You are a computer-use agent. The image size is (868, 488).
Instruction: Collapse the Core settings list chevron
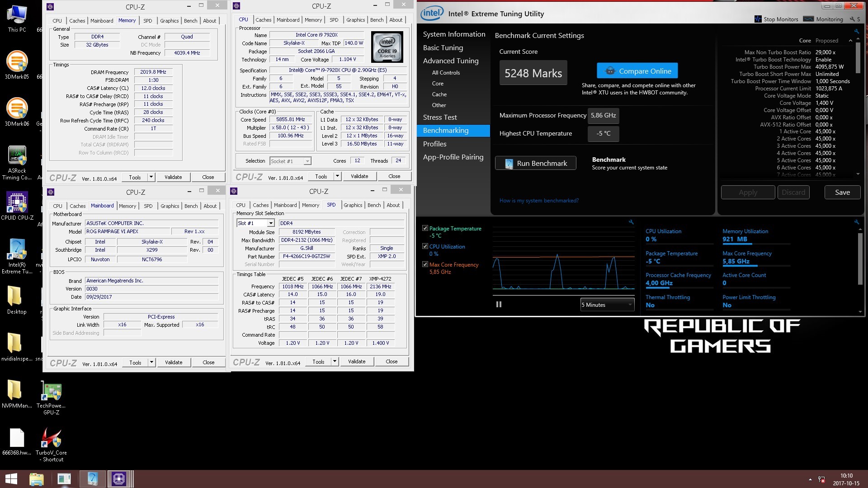point(850,41)
